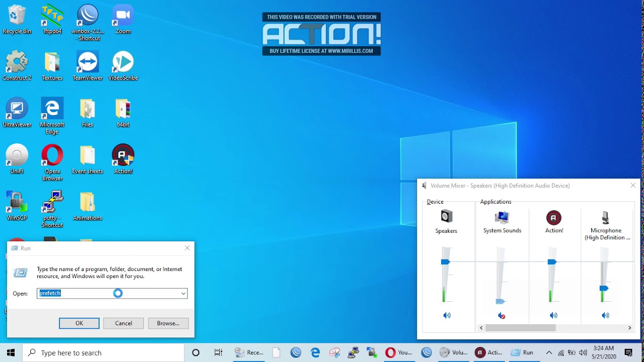
Task: Mute the Microphone in Volume Mixer
Action: (605, 315)
